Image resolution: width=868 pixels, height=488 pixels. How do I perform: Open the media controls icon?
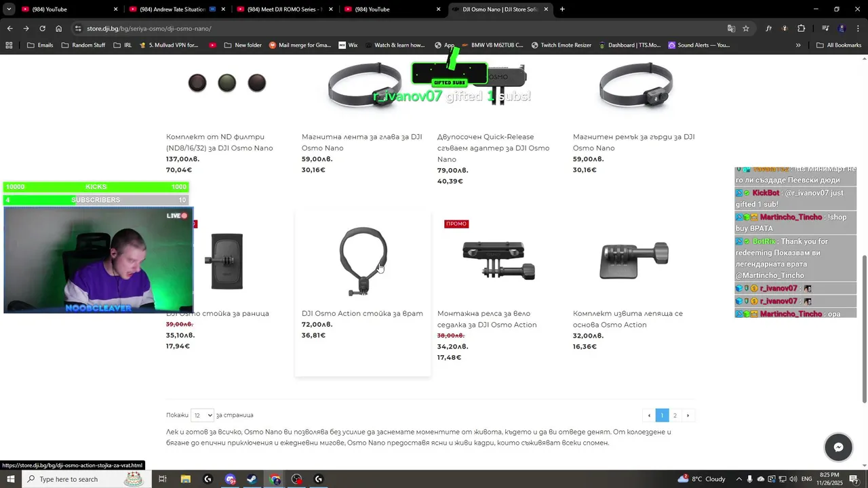coord(825,28)
